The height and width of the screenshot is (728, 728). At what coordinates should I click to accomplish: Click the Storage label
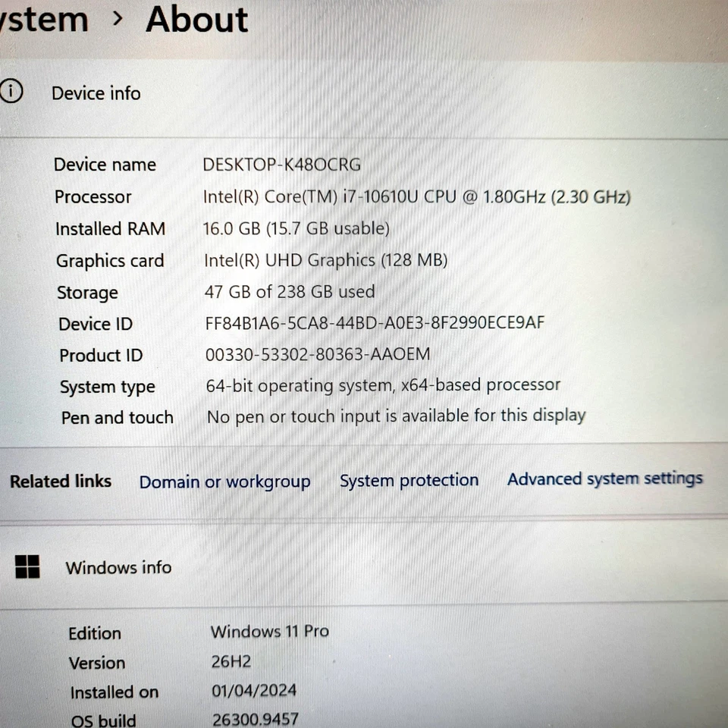click(x=87, y=293)
